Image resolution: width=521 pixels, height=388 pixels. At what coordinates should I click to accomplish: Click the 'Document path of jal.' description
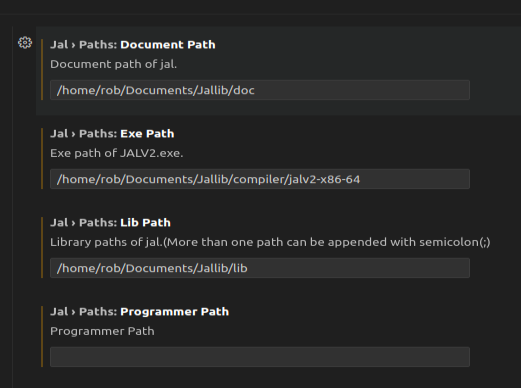[113, 64]
